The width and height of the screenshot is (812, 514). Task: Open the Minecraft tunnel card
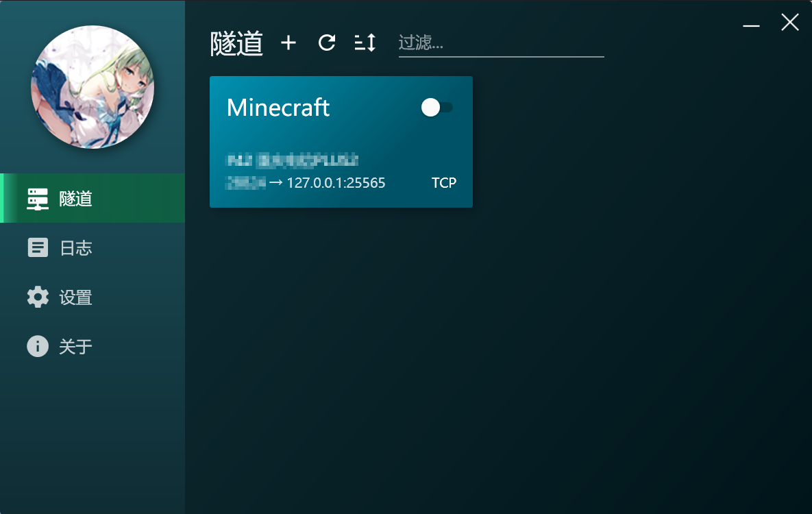point(341,142)
